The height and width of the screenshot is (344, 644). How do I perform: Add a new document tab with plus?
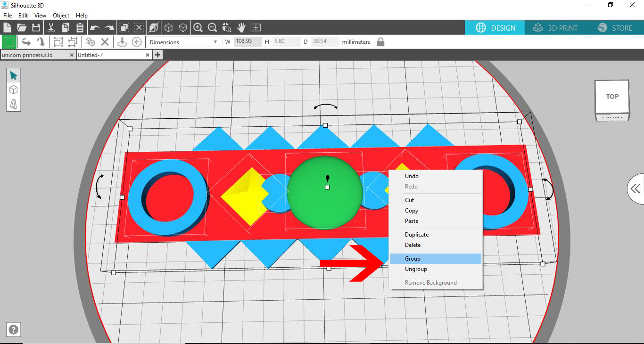click(157, 55)
